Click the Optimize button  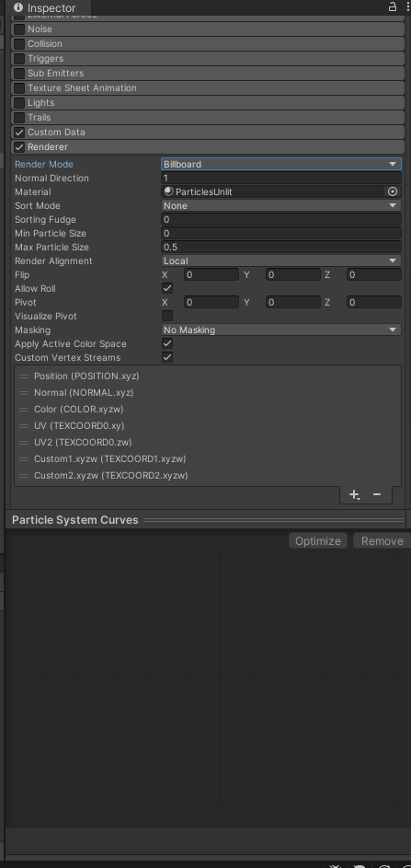[x=318, y=541]
